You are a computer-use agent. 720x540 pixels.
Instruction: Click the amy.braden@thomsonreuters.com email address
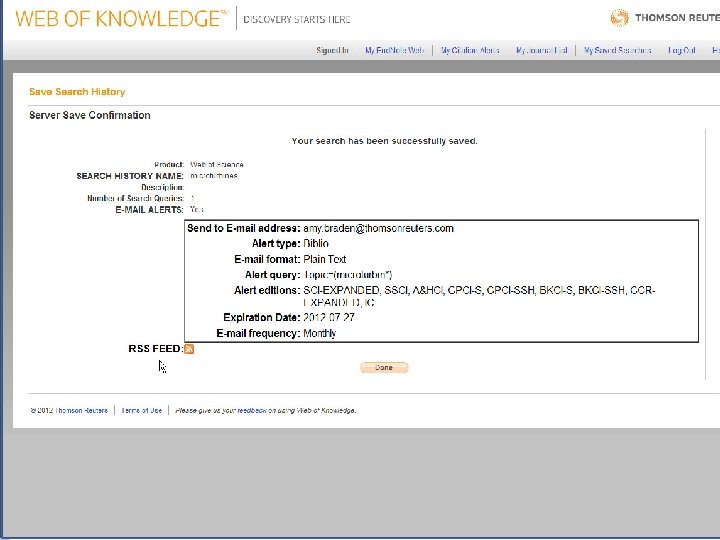point(378,228)
